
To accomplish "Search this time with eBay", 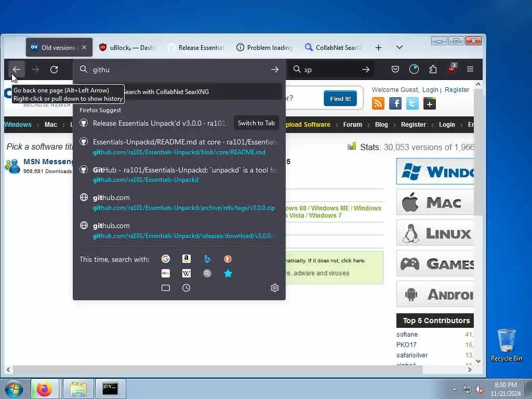I will 166,273.
